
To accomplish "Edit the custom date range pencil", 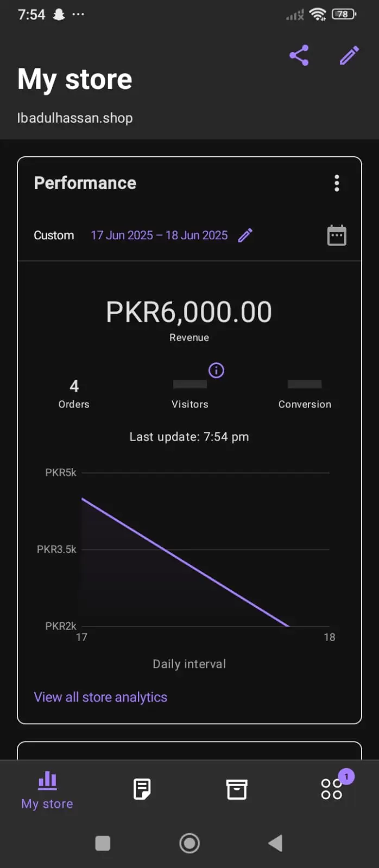I will (245, 235).
